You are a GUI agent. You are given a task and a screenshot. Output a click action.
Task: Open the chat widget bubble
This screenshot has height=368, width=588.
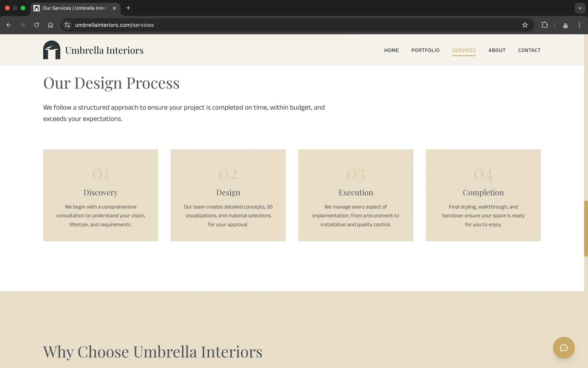tap(563, 348)
